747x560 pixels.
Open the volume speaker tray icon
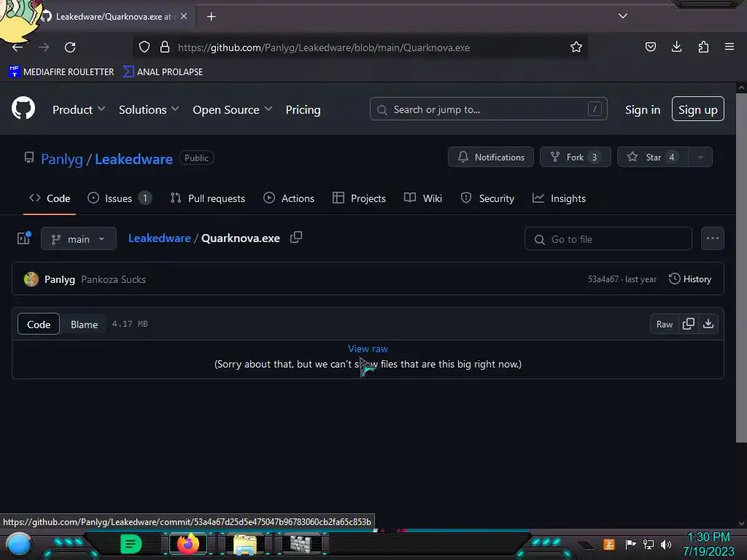(x=666, y=544)
